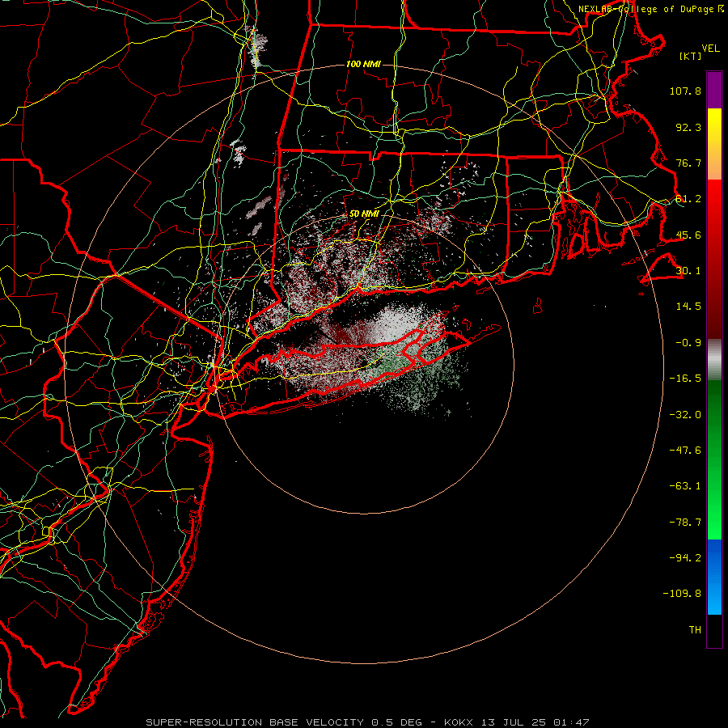Select the -32.0 legend value

tap(685, 415)
